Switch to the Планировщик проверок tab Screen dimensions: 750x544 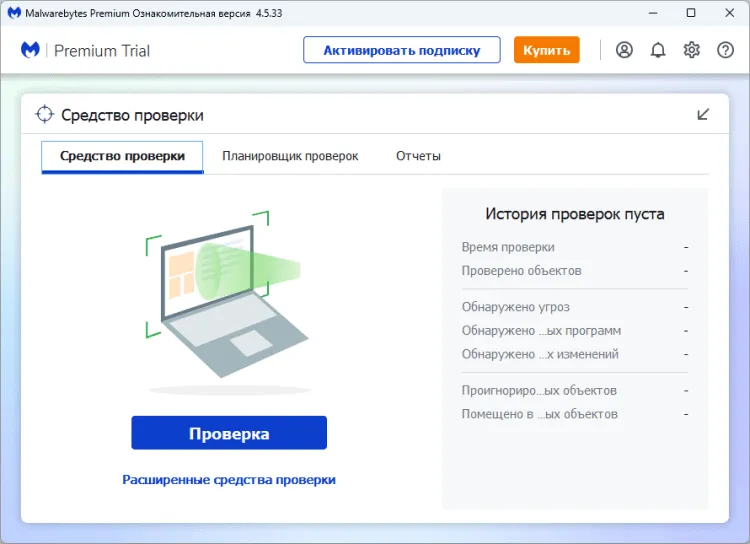click(290, 156)
